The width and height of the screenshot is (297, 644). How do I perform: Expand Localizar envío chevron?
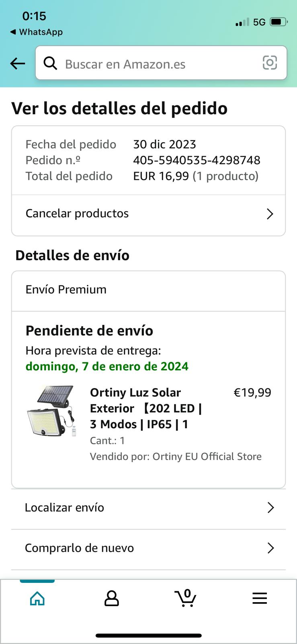point(271,508)
